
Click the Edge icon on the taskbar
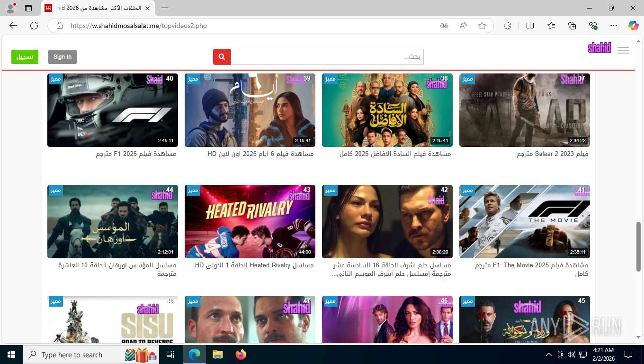(x=194, y=355)
